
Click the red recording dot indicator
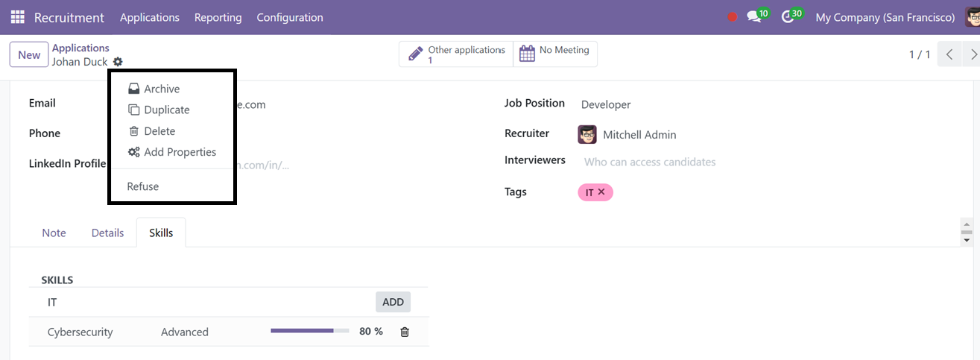click(732, 17)
